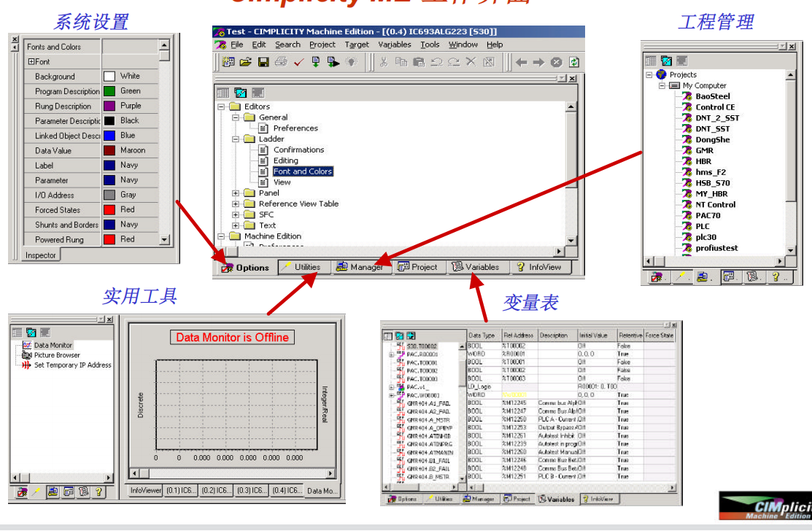Image resolution: width=812 pixels, height=531 pixels.
Task: Click the New Project toolbar icon
Action: point(228,62)
